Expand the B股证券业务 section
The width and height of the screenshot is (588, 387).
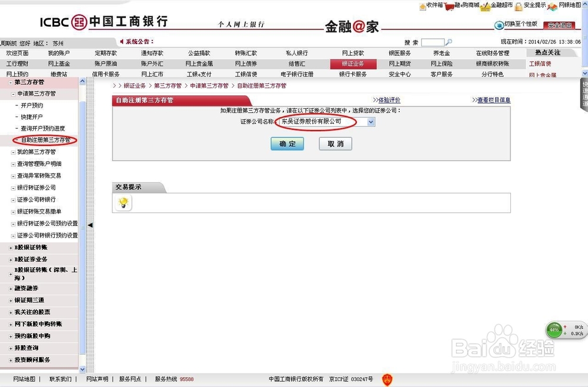click(11, 259)
